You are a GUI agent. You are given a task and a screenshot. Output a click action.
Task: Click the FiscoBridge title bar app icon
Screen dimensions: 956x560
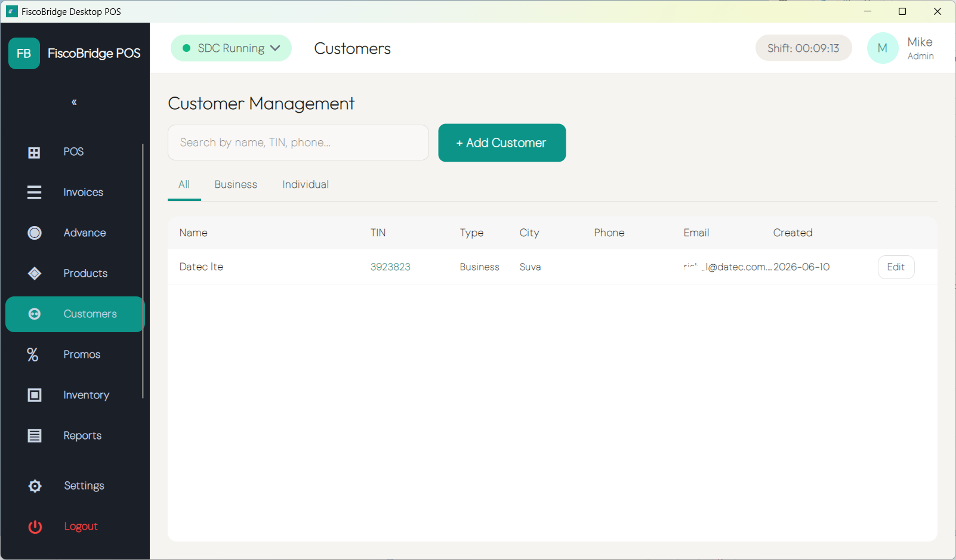tap(12, 11)
